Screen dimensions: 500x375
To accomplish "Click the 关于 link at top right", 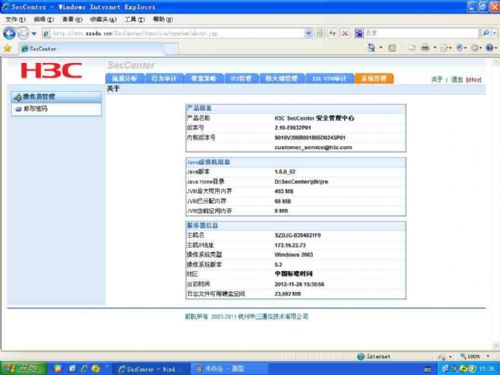I will 437,79.
